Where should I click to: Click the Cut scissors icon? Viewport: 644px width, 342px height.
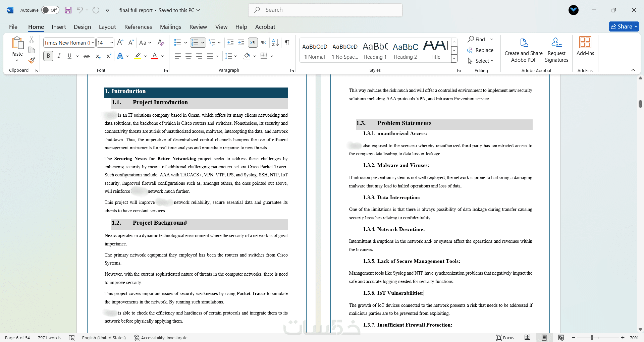pyautogui.click(x=32, y=40)
